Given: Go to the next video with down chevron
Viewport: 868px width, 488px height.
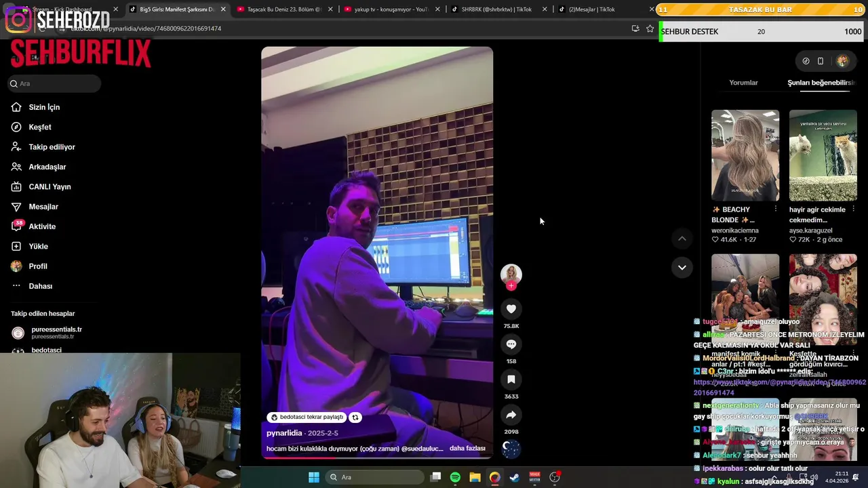Looking at the screenshot, I should click(x=682, y=268).
